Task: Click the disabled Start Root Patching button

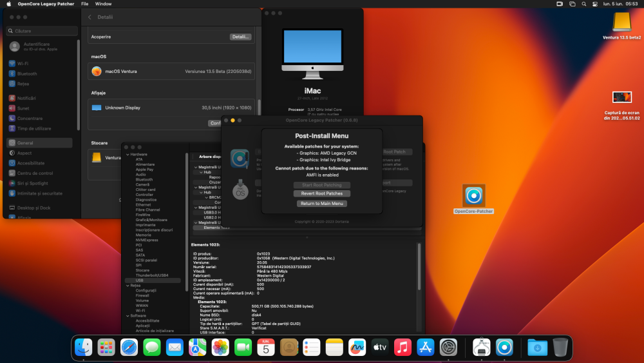Action: 321,185
